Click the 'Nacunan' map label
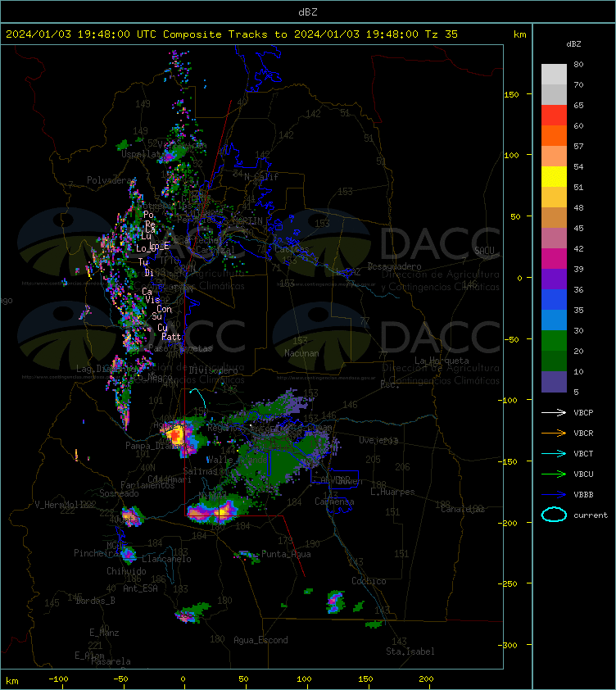 [301, 353]
